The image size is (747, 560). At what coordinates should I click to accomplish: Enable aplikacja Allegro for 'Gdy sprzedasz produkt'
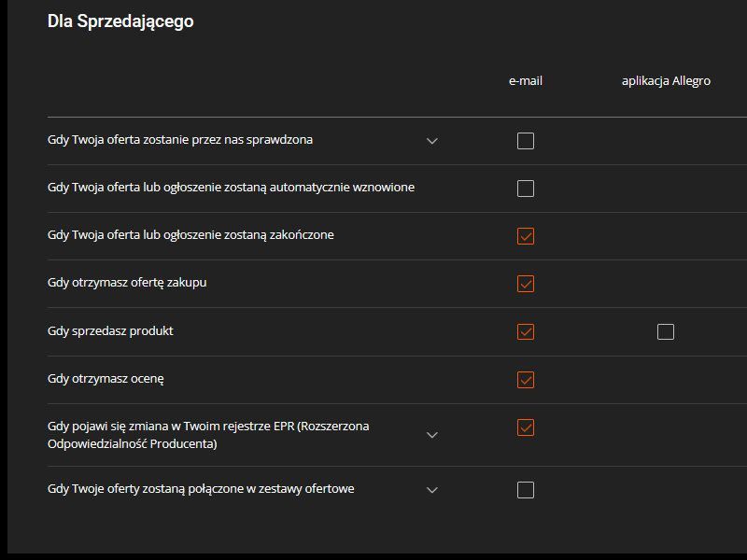(666, 331)
